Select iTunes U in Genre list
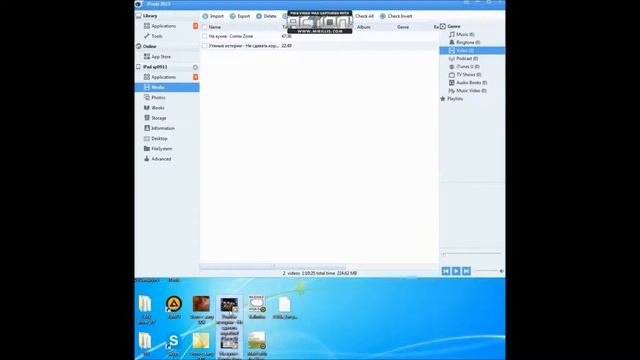The height and width of the screenshot is (360, 640). (468, 67)
